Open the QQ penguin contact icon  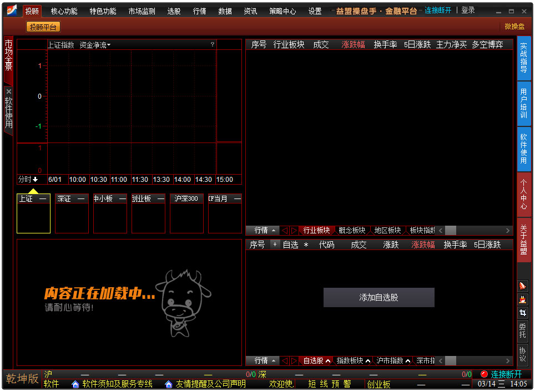click(x=522, y=299)
